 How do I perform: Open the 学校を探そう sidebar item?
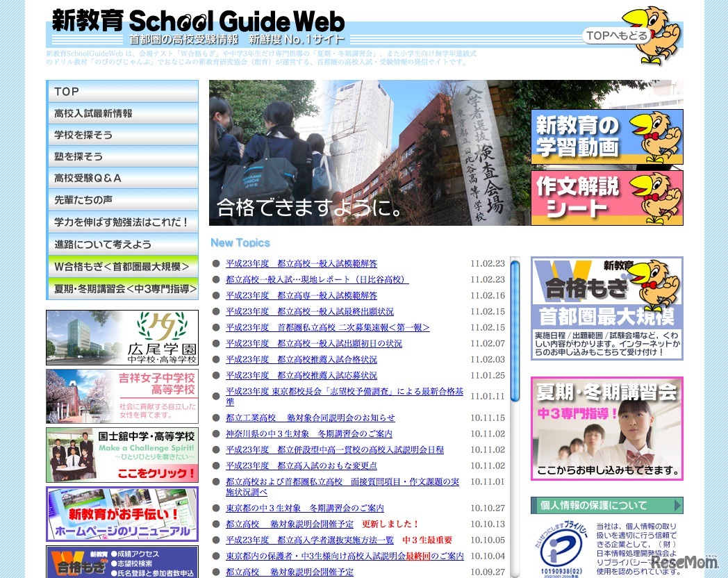coord(122,135)
